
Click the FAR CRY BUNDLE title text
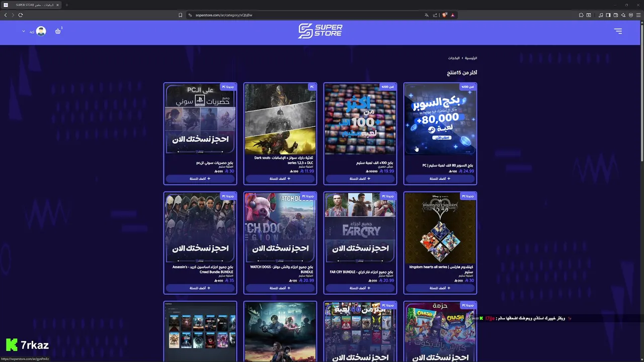pyautogui.click(x=361, y=272)
